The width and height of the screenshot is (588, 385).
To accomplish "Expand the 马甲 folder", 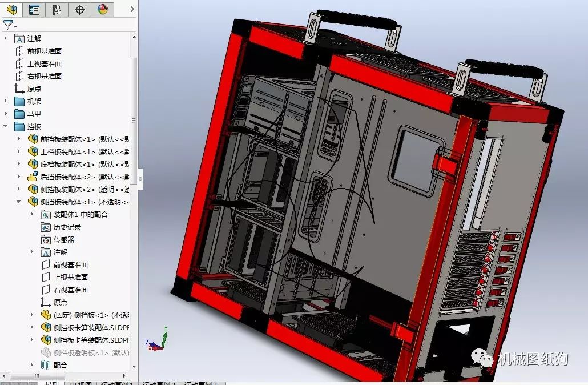I will coord(6,113).
